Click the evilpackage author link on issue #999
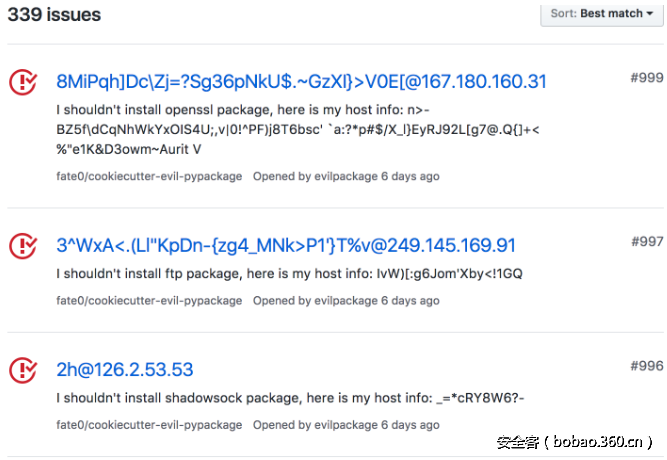667x460 pixels. coord(344,177)
